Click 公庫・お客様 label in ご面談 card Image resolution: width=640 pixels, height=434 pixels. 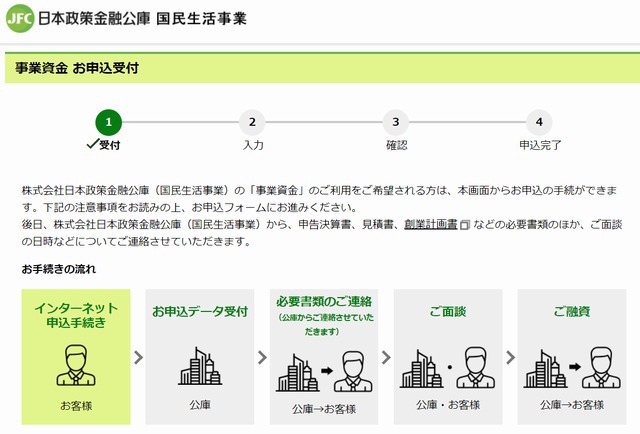[448, 405]
